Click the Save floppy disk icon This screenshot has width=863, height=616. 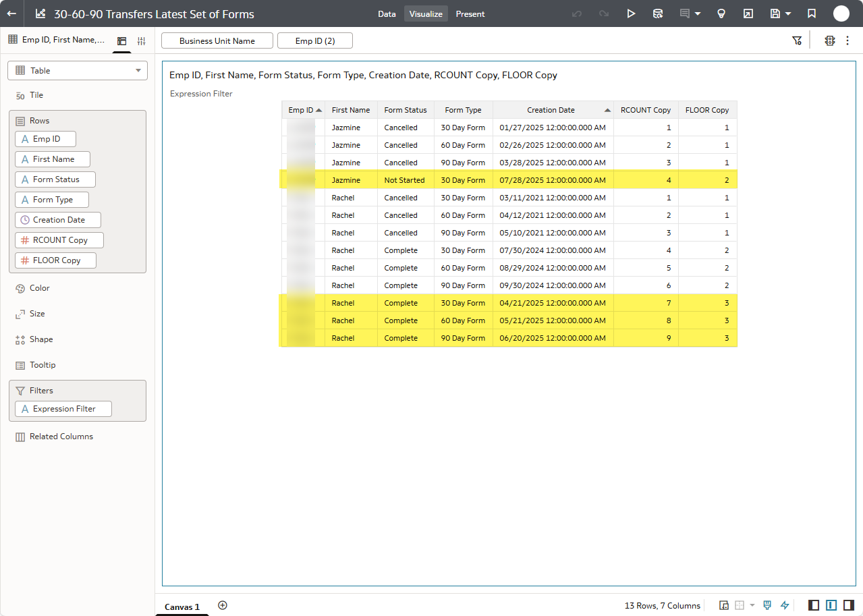point(775,13)
